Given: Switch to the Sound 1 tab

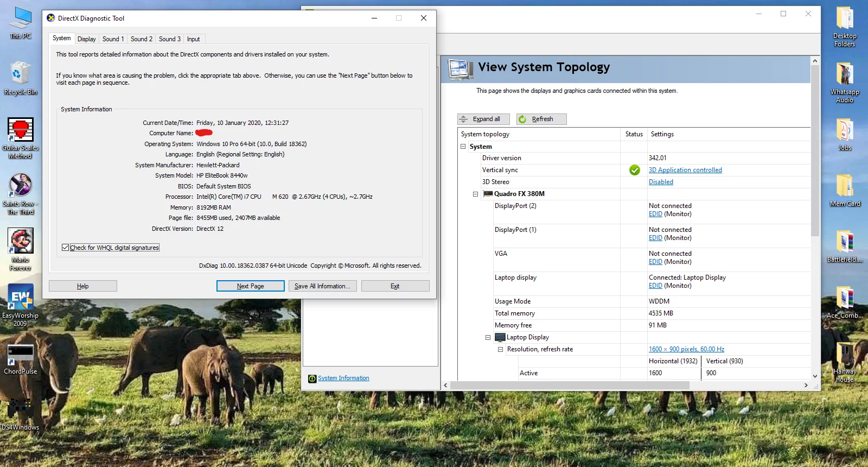Looking at the screenshot, I should coord(113,39).
